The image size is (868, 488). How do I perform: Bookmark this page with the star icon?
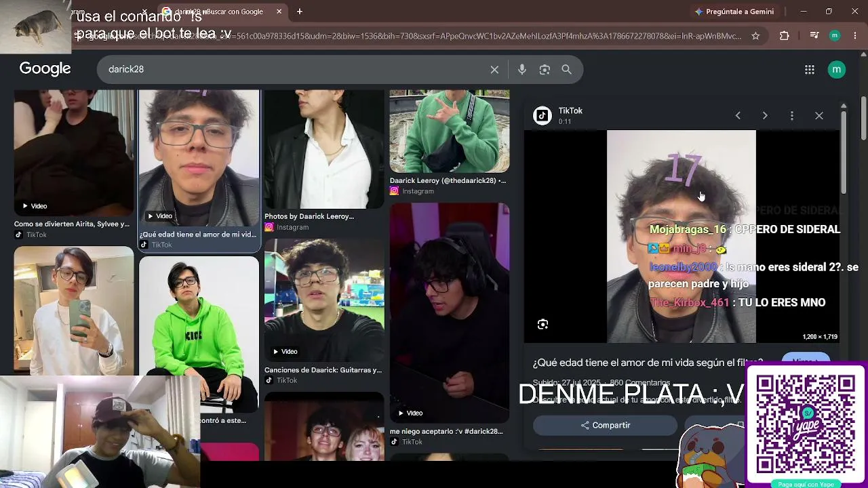(755, 36)
